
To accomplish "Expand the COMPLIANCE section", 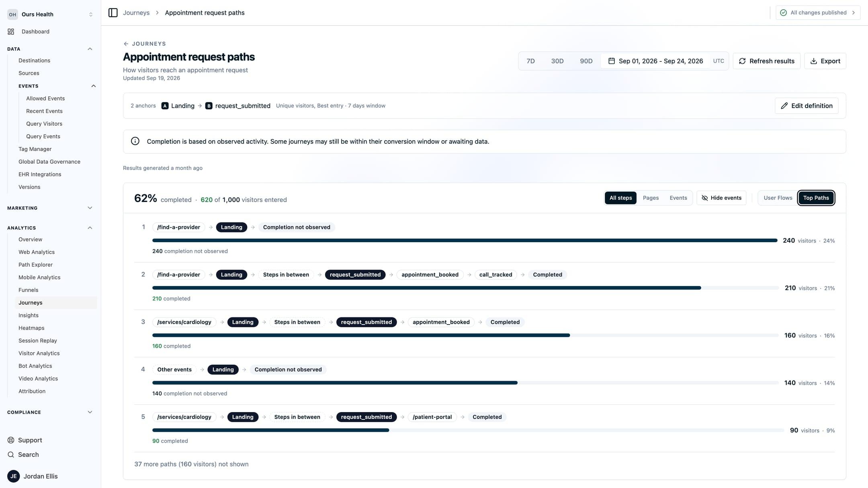I will coord(90,412).
